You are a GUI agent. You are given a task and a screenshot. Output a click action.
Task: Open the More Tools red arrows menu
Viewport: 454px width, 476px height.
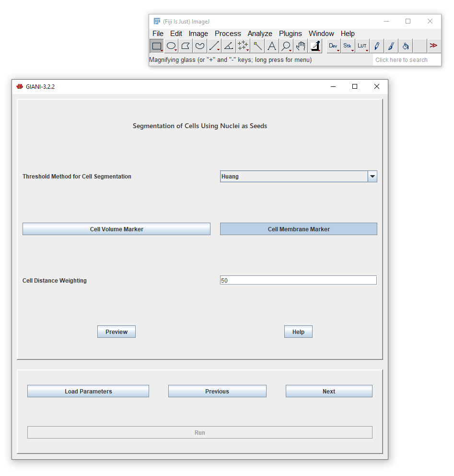point(434,46)
